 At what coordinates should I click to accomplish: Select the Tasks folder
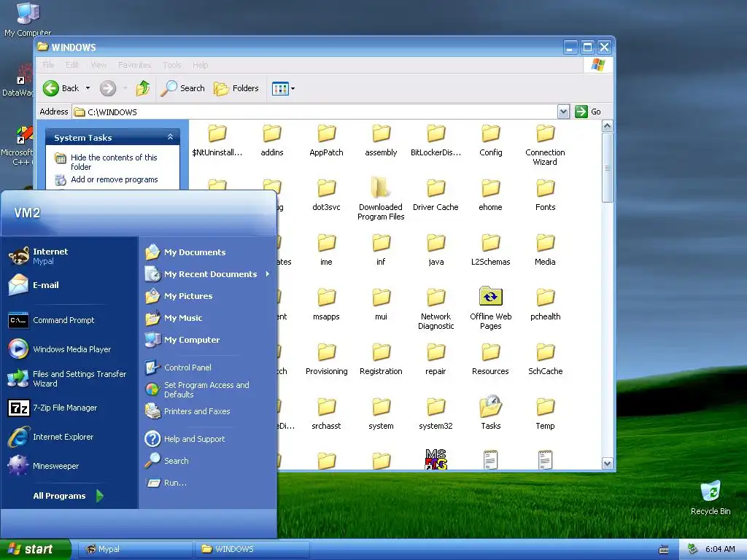[x=490, y=413]
